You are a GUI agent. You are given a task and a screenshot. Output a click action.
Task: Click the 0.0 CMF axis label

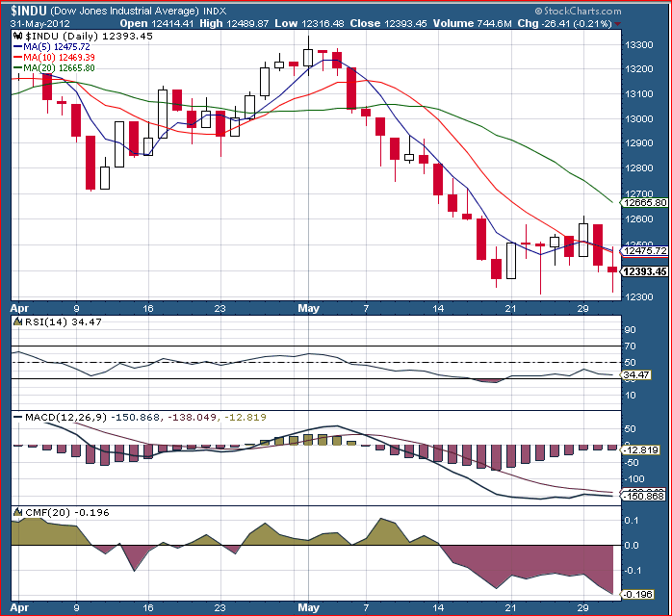pyautogui.click(x=632, y=546)
